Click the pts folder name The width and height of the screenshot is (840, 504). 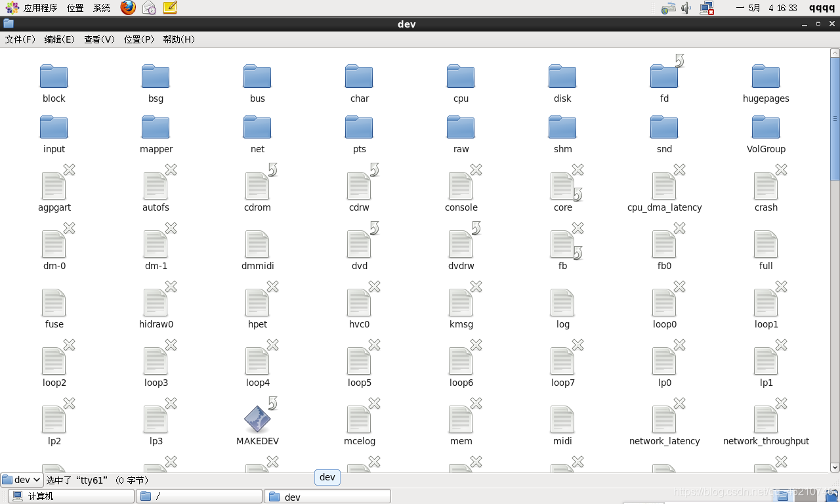click(x=359, y=149)
